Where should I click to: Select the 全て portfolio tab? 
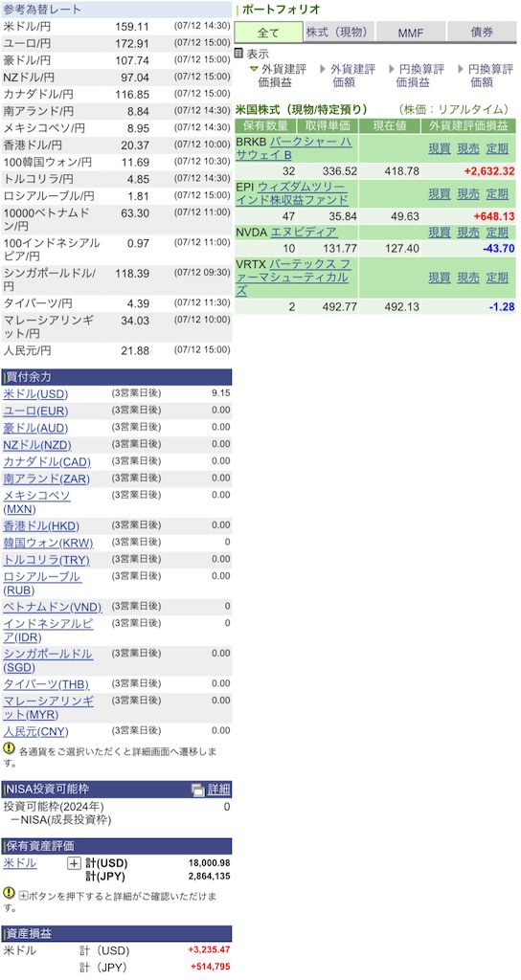pos(269,33)
